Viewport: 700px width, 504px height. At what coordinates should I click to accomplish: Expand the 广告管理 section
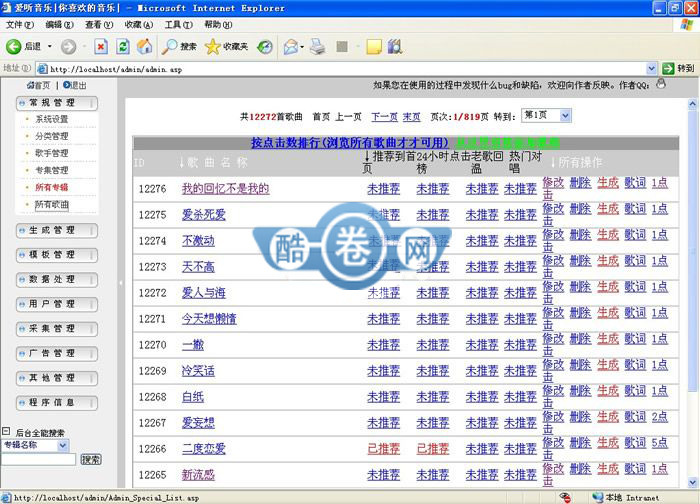[57, 353]
